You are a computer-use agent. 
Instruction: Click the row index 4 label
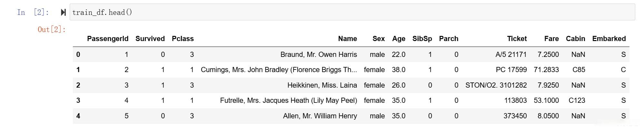78,116
